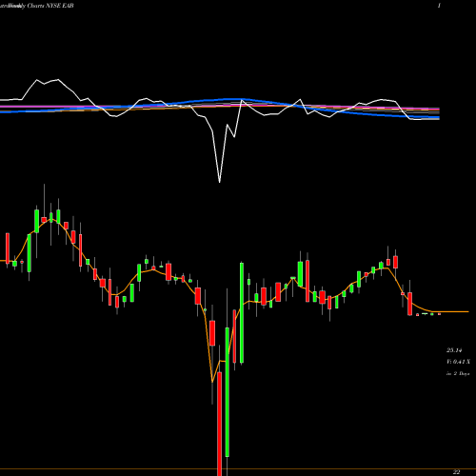Click the tallest green candlestick

coord(228,392)
